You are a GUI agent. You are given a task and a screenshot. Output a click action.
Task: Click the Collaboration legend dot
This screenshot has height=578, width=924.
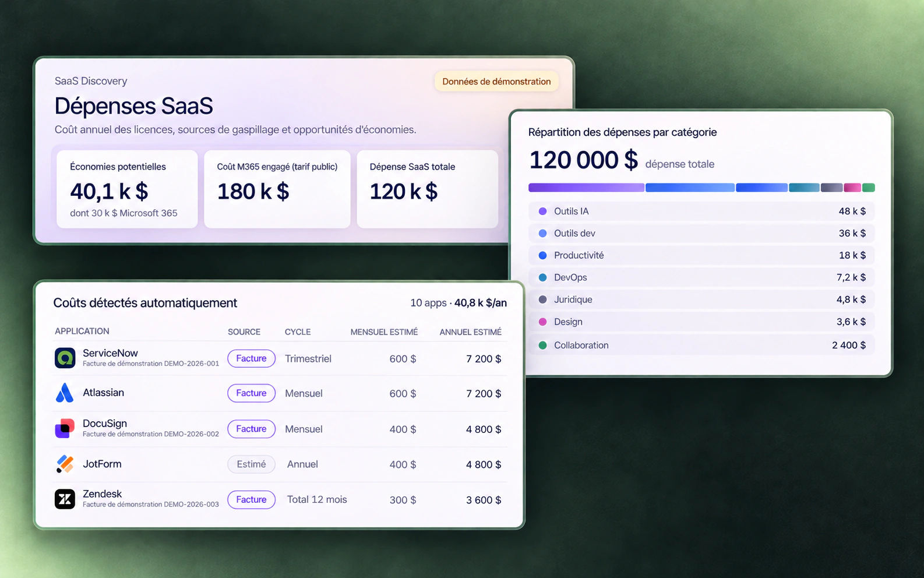pyautogui.click(x=542, y=345)
